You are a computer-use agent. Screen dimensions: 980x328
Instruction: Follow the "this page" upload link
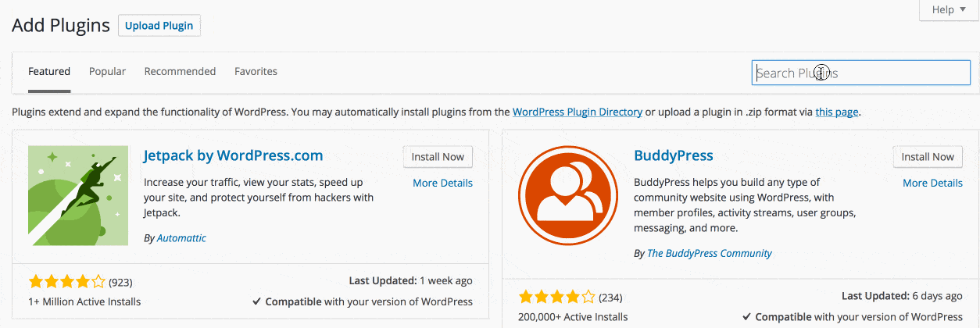pyautogui.click(x=836, y=112)
